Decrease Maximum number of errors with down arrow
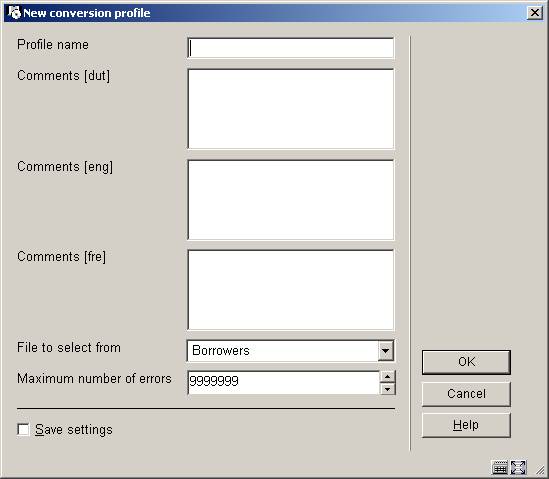549x479 pixels. [x=387, y=389]
